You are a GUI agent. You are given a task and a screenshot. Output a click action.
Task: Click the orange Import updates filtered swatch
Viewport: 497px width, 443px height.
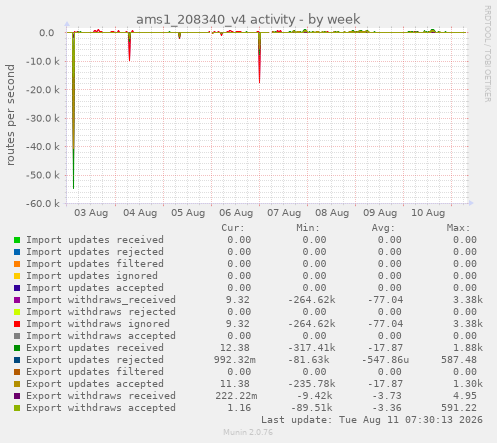[x=17, y=264]
